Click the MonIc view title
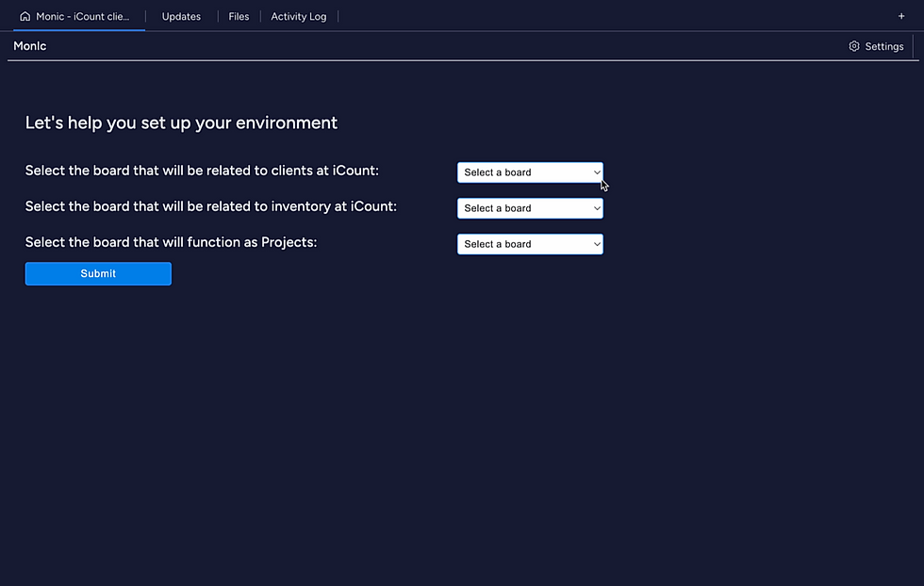The width and height of the screenshot is (924, 586). (x=29, y=46)
